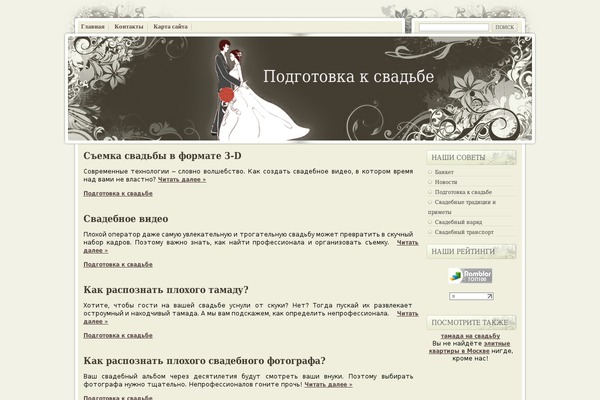
Task: Open category link under Свадебное видео article
Action: 118,264
